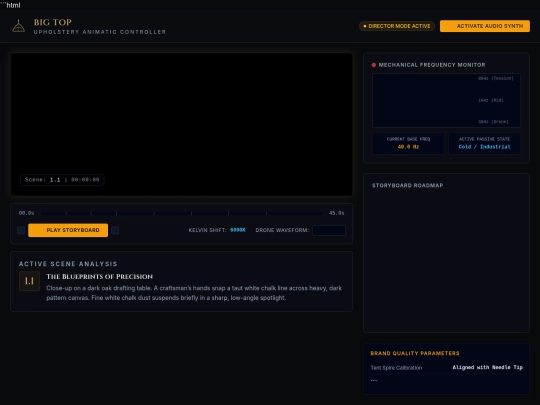The width and height of the screenshot is (540, 405).
Task: Click the frequency monitor graph display
Action: [x=446, y=100]
